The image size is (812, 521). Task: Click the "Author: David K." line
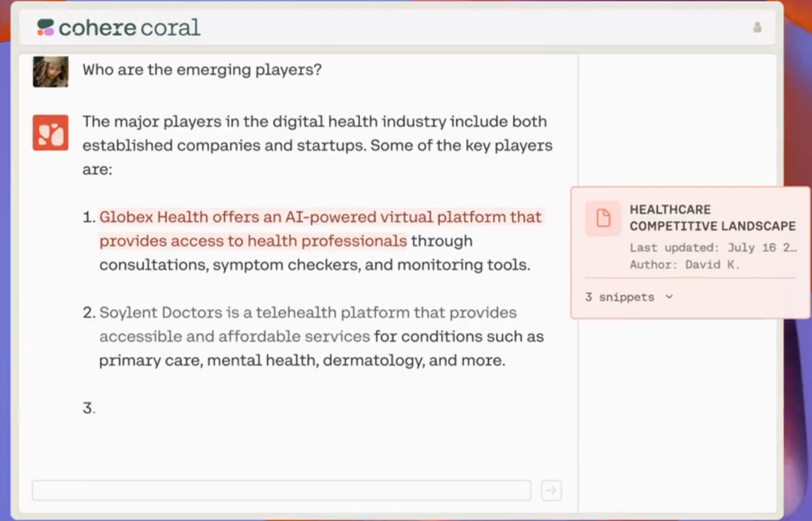[685, 265]
